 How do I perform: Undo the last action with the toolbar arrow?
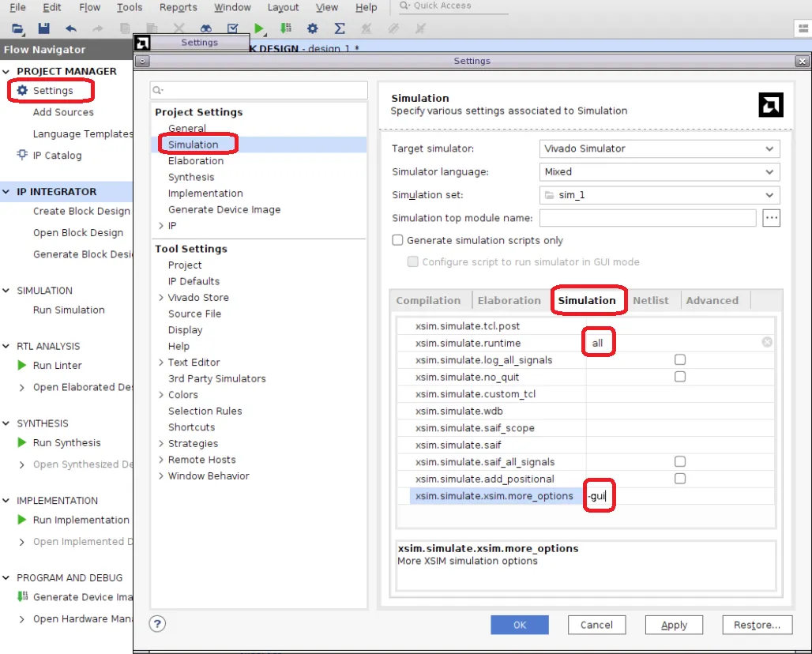click(71, 28)
